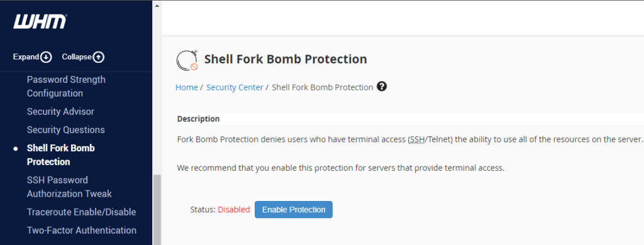Click the WHM logo
This screenshot has width=644, height=245.
(x=40, y=22)
